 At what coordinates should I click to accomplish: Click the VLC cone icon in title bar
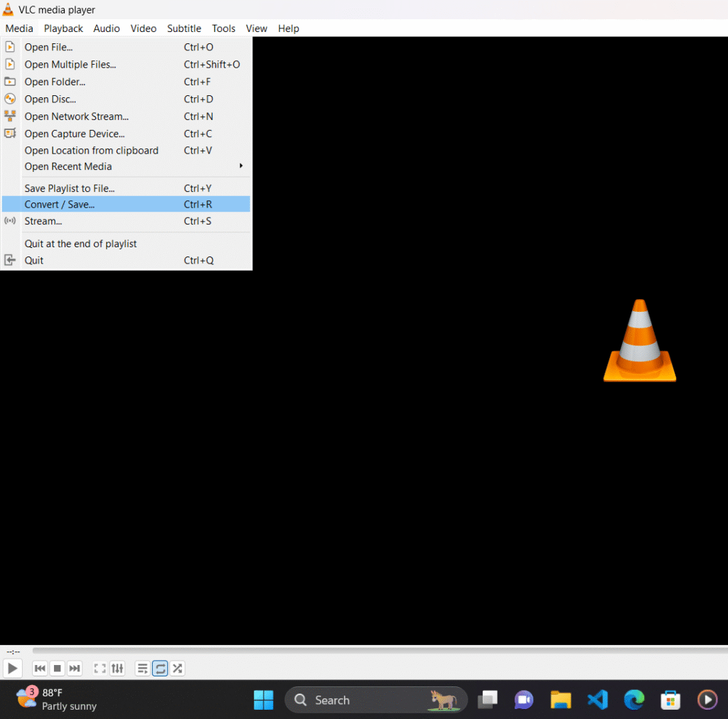click(x=8, y=9)
